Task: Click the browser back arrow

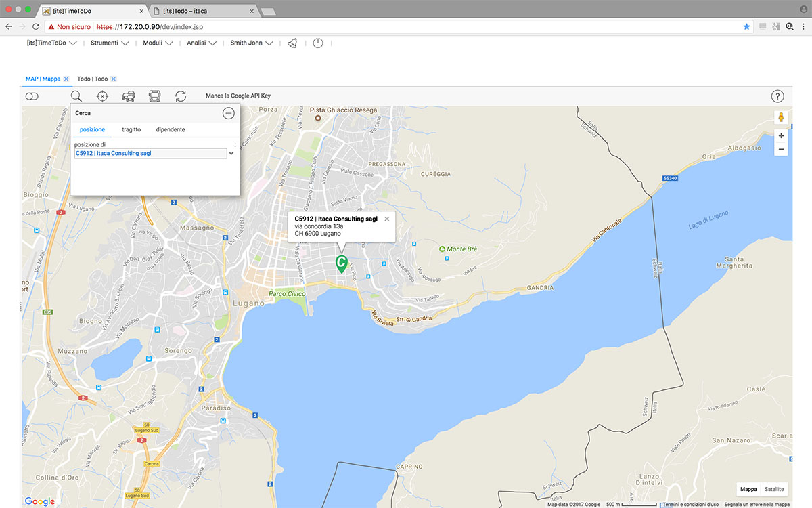Action: click(x=8, y=26)
